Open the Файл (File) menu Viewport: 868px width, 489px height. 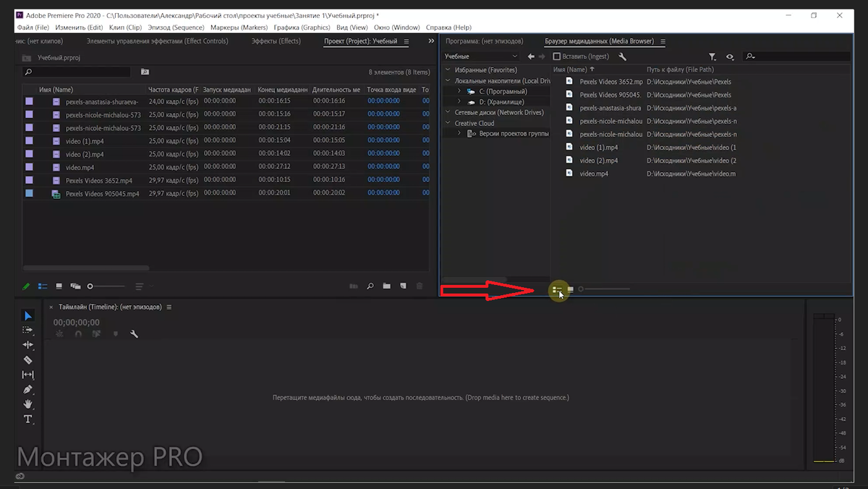(x=33, y=27)
